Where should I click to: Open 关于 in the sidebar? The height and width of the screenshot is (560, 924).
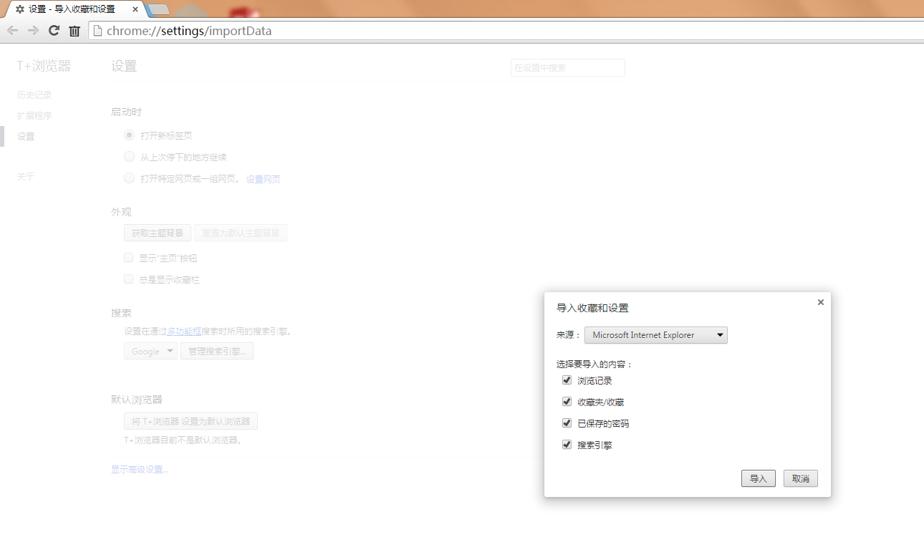(26, 176)
